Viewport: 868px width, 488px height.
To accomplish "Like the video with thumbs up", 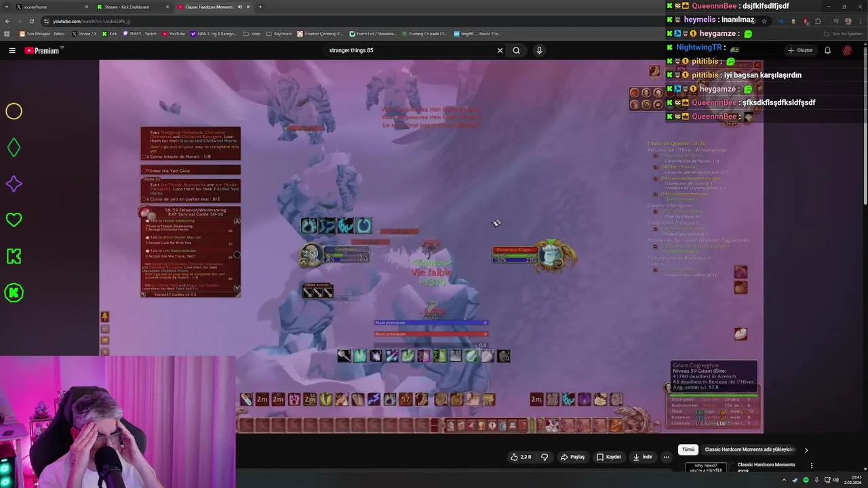I will point(521,457).
